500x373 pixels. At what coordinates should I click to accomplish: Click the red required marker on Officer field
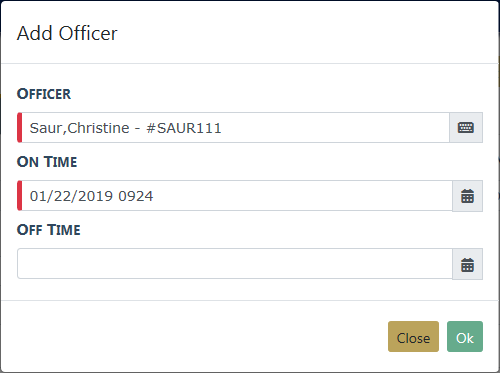pos(20,128)
